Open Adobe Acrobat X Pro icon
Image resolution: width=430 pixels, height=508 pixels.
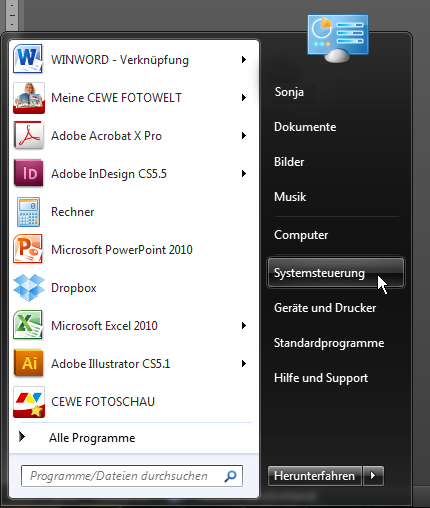point(29,135)
